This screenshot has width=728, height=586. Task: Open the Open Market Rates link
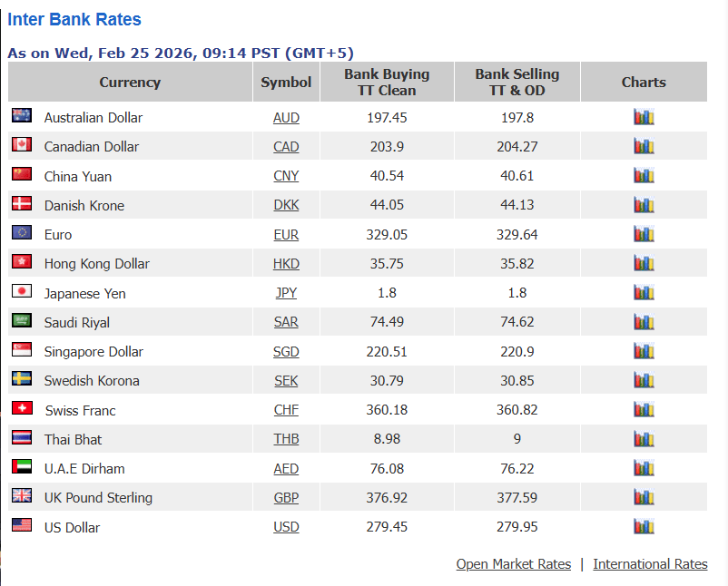tap(514, 564)
